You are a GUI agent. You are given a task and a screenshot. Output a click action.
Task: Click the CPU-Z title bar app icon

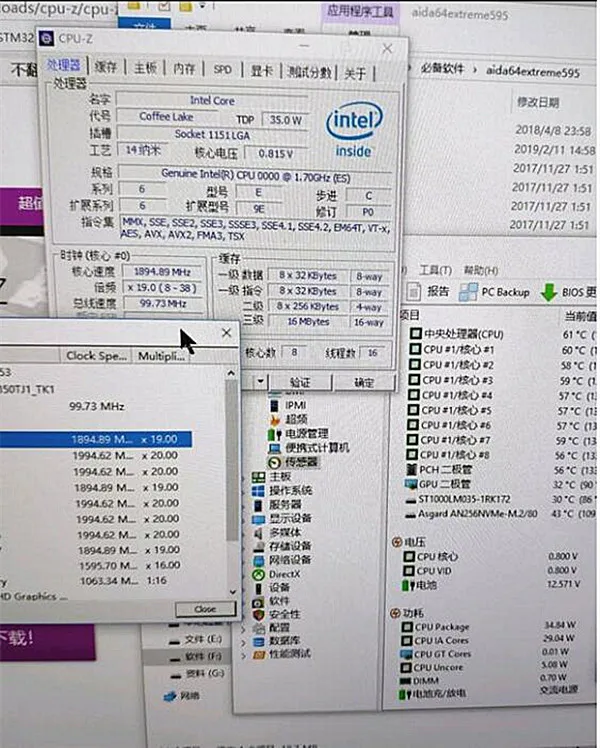coord(46,38)
